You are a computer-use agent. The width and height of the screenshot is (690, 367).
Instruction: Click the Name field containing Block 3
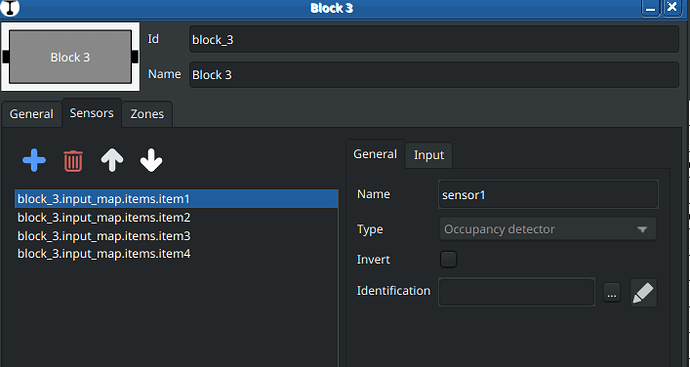click(434, 75)
